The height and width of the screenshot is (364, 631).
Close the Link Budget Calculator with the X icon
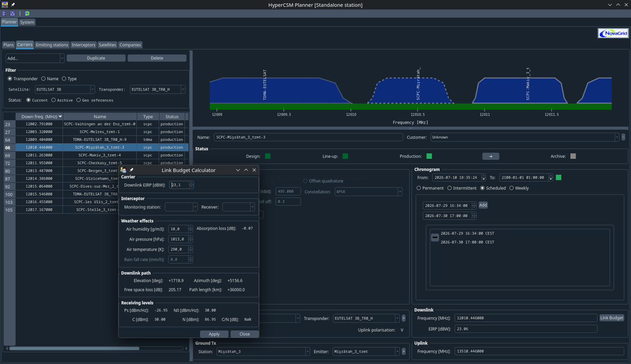(x=254, y=170)
